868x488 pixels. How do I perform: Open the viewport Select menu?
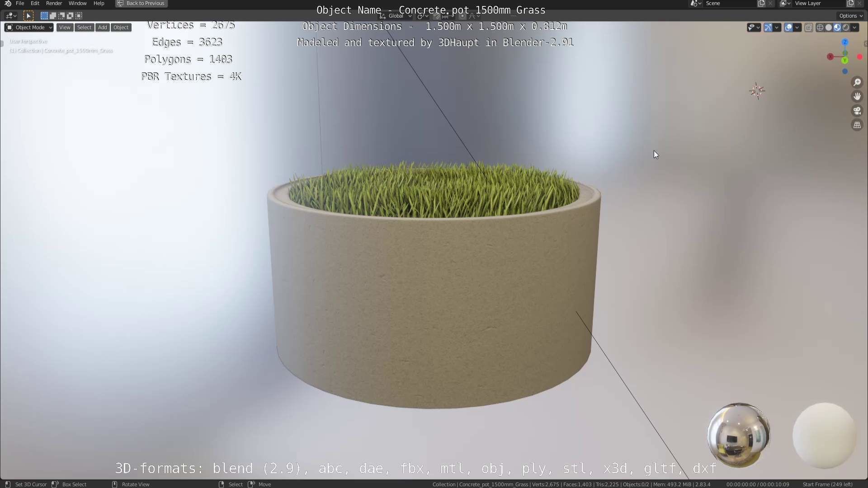[84, 28]
